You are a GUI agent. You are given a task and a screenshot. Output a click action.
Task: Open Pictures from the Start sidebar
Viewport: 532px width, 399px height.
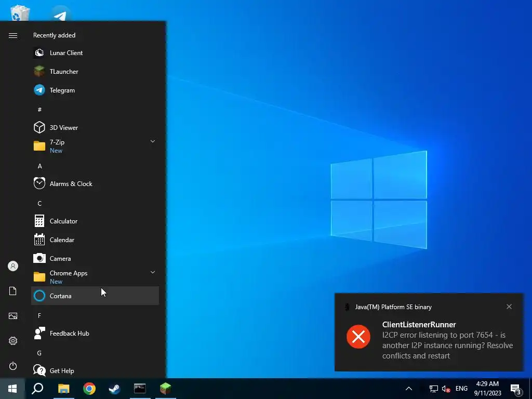[x=13, y=316]
